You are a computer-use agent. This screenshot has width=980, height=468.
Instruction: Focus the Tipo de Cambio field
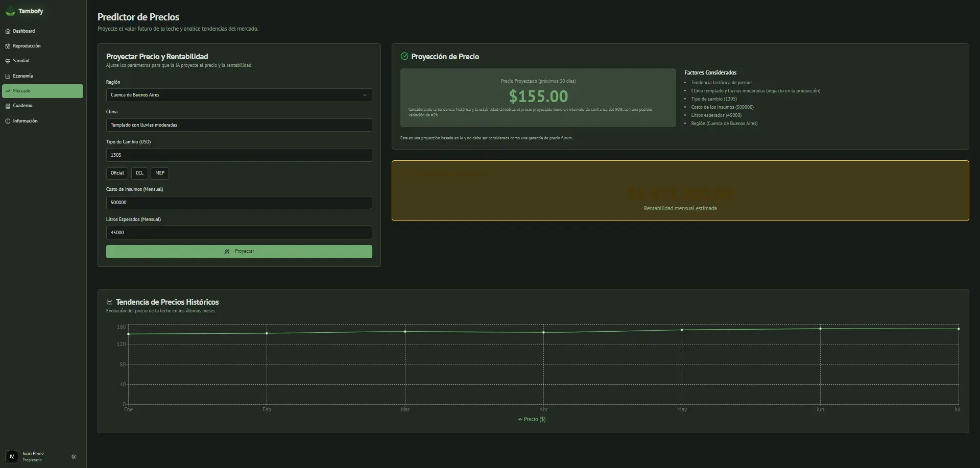pos(238,155)
